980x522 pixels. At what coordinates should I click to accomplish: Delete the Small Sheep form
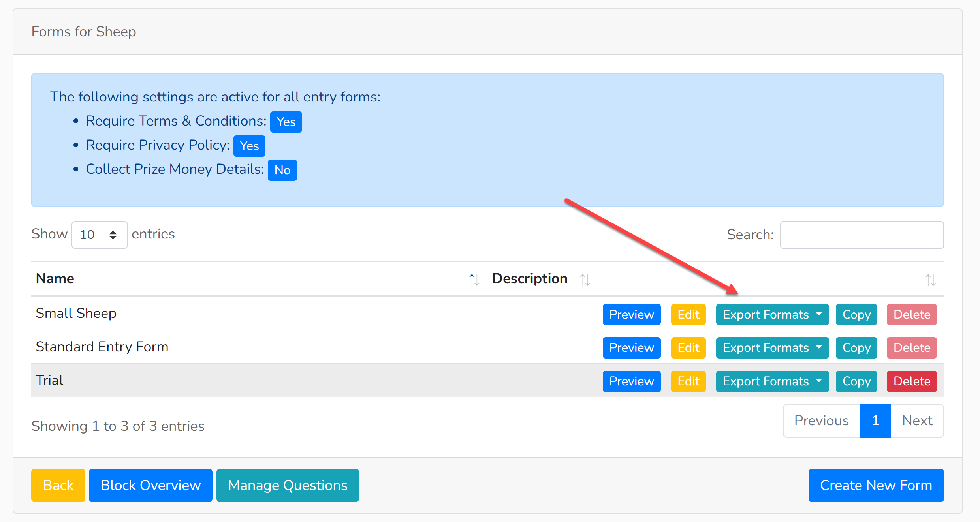point(912,314)
